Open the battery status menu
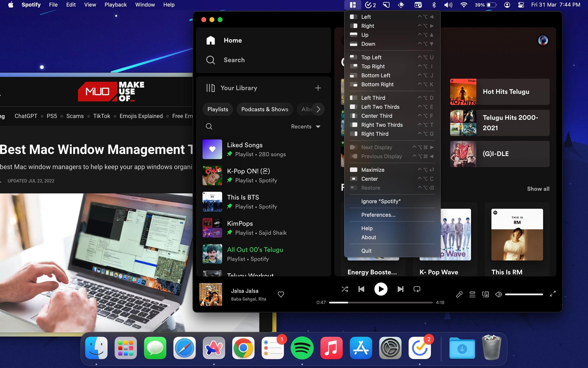588x368 pixels. click(486, 5)
